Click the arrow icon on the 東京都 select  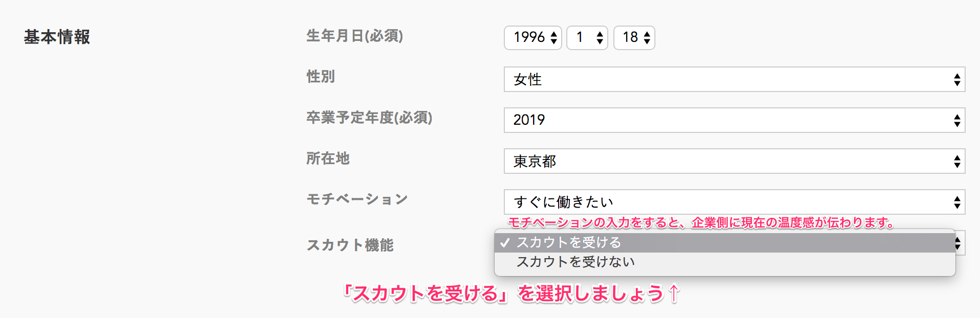click(x=957, y=161)
